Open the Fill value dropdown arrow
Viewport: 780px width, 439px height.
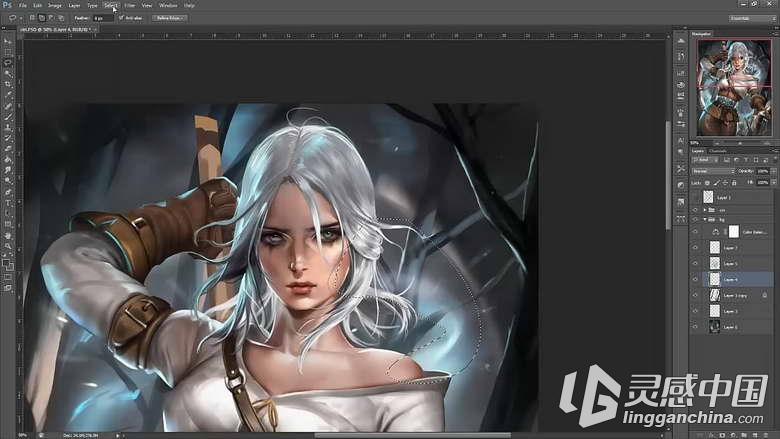click(x=773, y=183)
